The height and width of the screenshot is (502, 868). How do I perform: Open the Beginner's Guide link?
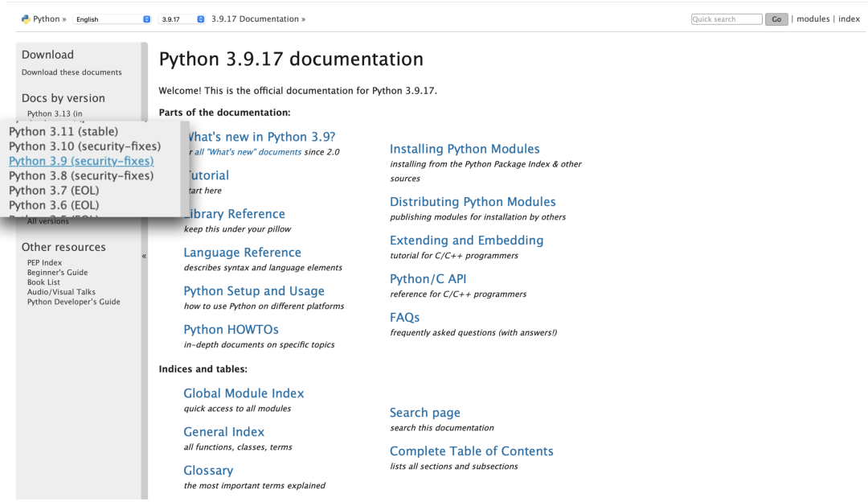(58, 273)
